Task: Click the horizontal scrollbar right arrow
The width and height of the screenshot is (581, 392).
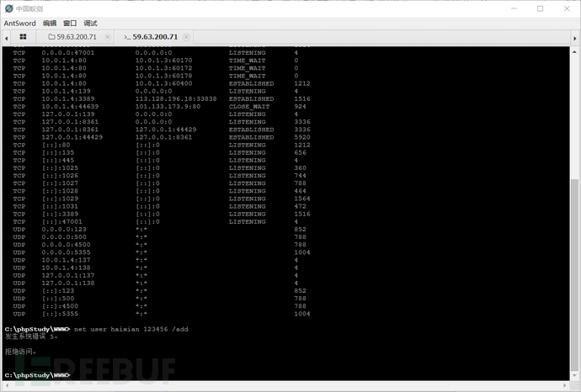Action: [566, 386]
